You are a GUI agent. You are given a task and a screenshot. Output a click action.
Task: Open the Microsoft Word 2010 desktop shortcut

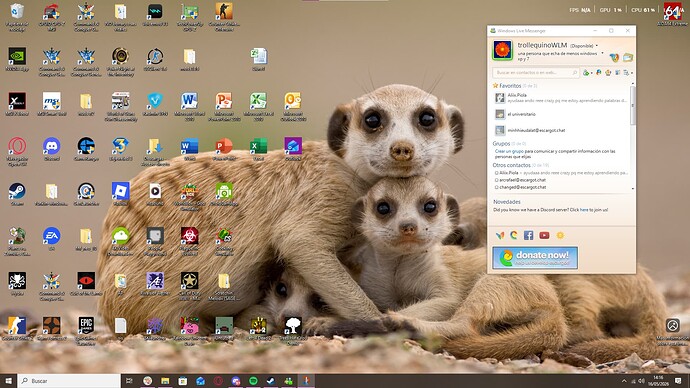tap(189, 106)
